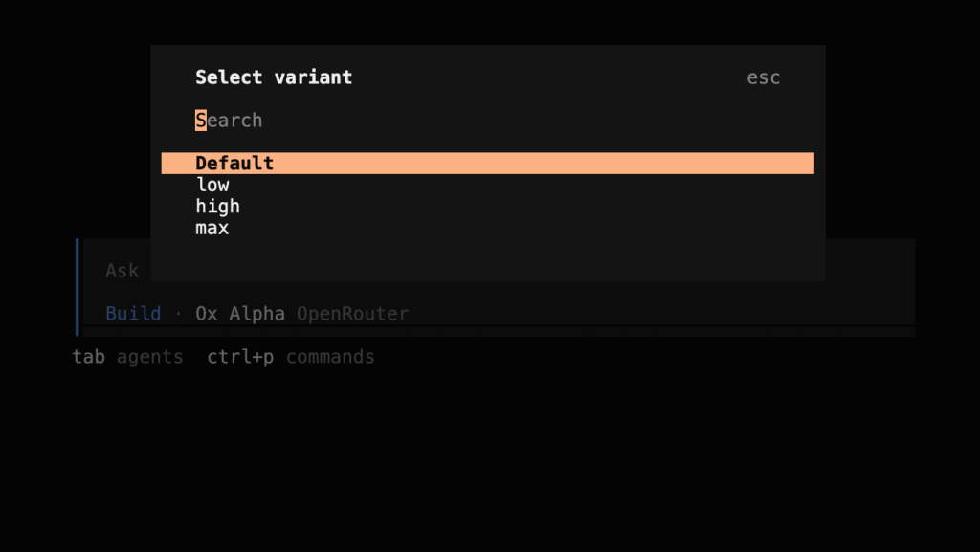Pick the max variant

(487, 228)
